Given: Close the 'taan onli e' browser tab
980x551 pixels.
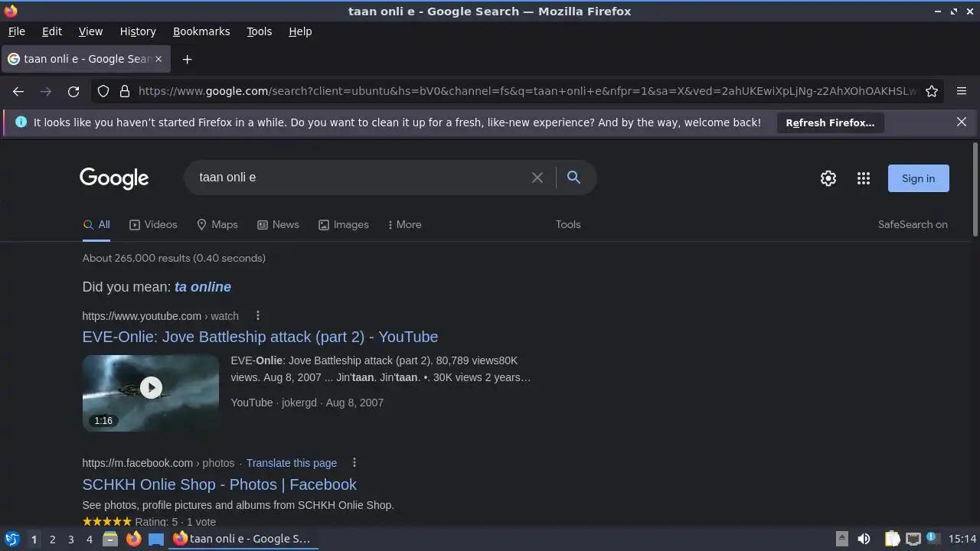Looking at the screenshot, I should (x=158, y=59).
